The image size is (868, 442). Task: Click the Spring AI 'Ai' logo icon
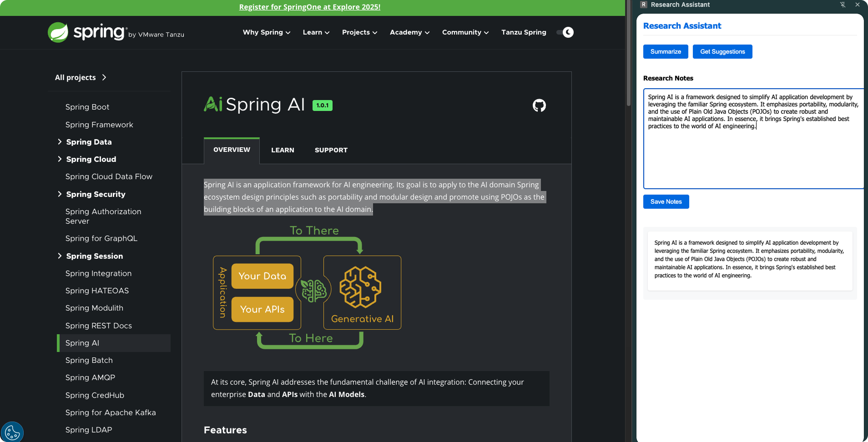pos(212,104)
